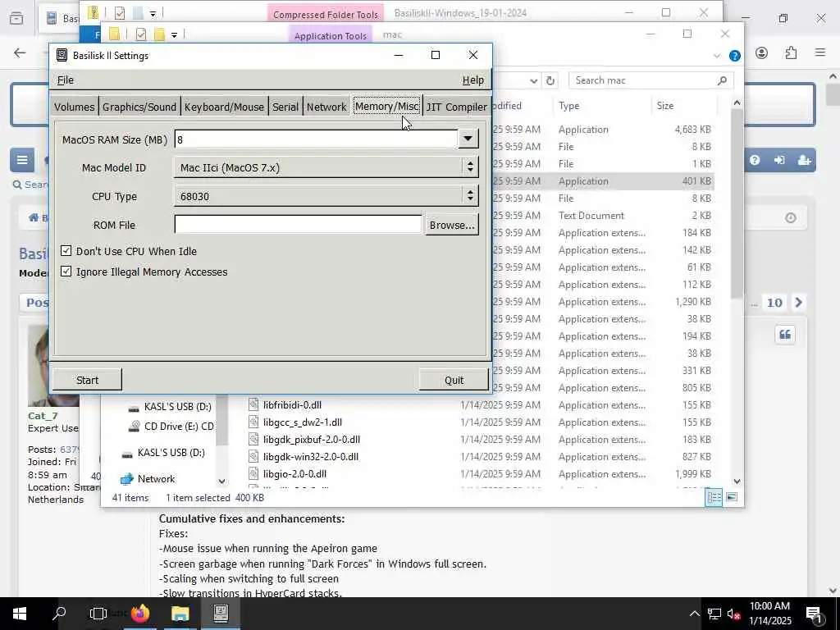Viewport: 840px width, 630px height.
Task: Open Task View on the taskbar
Action: 98,614
